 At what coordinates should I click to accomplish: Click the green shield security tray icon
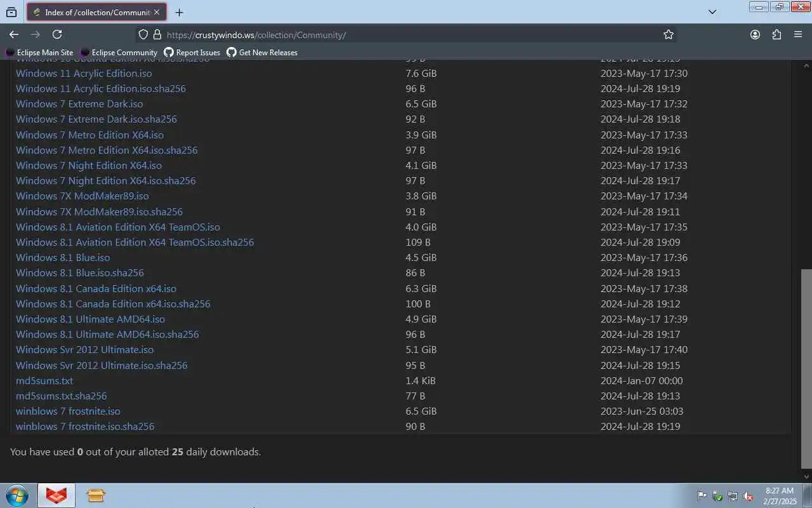point(717,496)
